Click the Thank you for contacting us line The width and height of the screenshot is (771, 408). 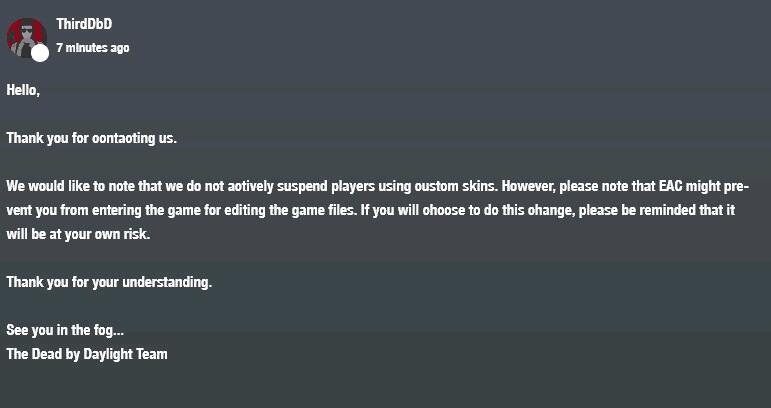click(91, 138)
